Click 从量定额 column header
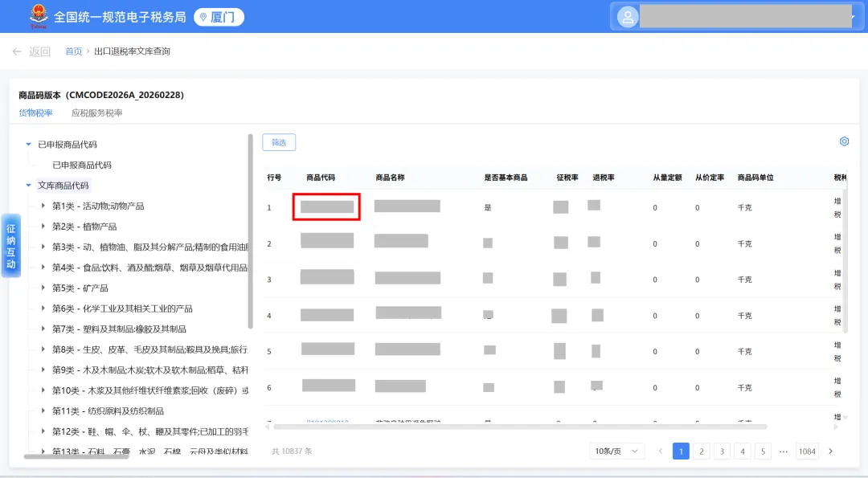 click(667, 178)
